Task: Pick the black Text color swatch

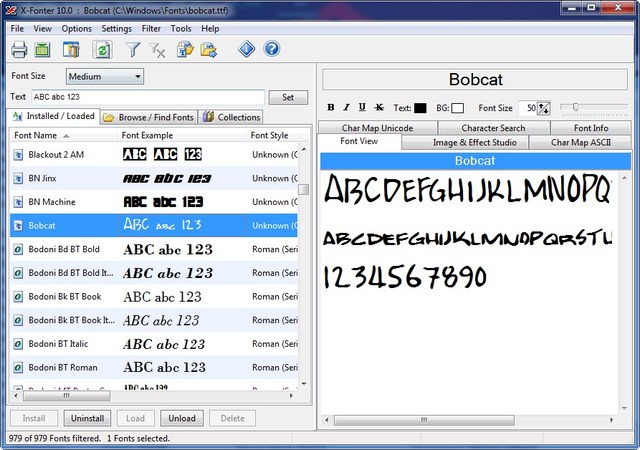Action: tap(420, 108)
